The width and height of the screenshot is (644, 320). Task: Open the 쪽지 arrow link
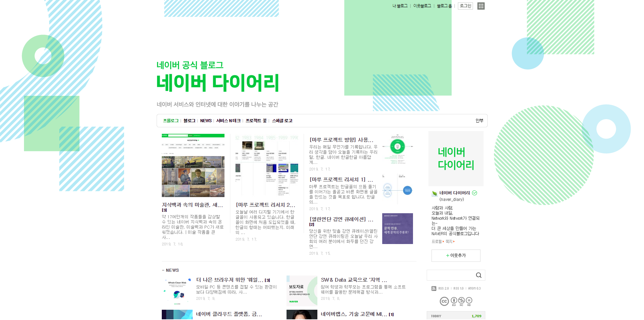[x=448, y=241]
